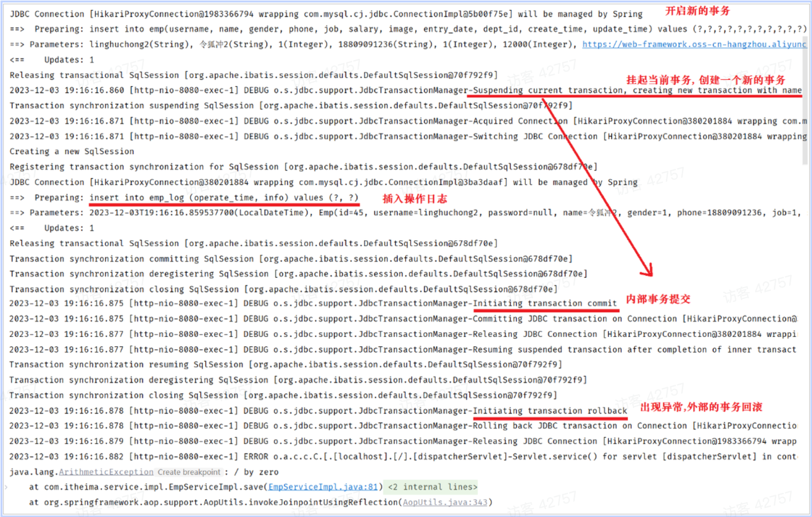Click the red '插入操作日志' annotation
812x517 pixels.
[x=414, y=199]
